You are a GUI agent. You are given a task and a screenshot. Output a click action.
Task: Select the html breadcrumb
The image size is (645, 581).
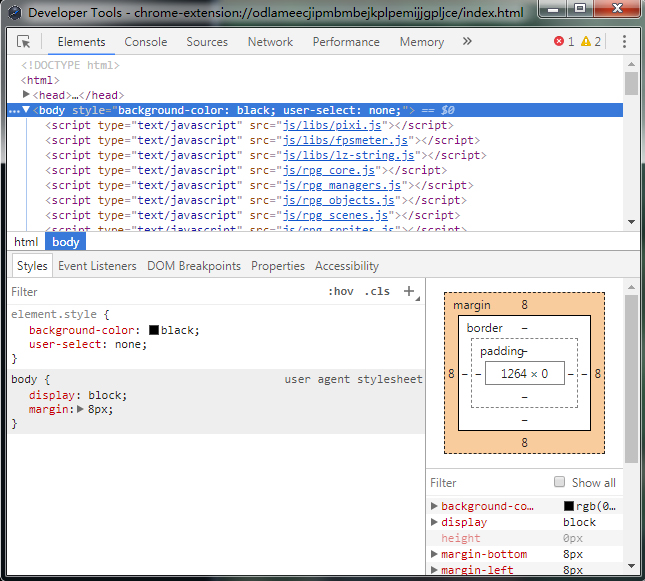pos(26,242)
